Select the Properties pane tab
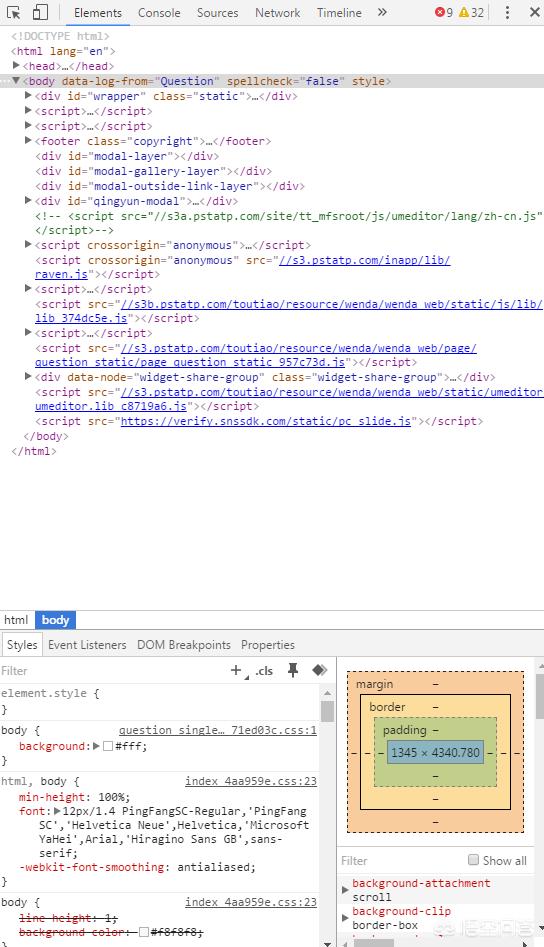This screenshot has height=947, width=544. click(267, 645)
